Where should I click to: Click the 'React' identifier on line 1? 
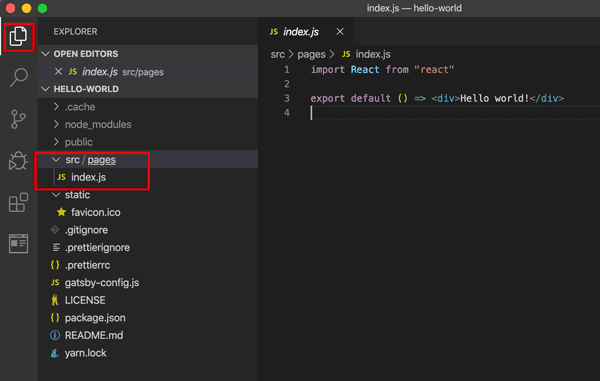pyautogui.click(x=365, y=70)
